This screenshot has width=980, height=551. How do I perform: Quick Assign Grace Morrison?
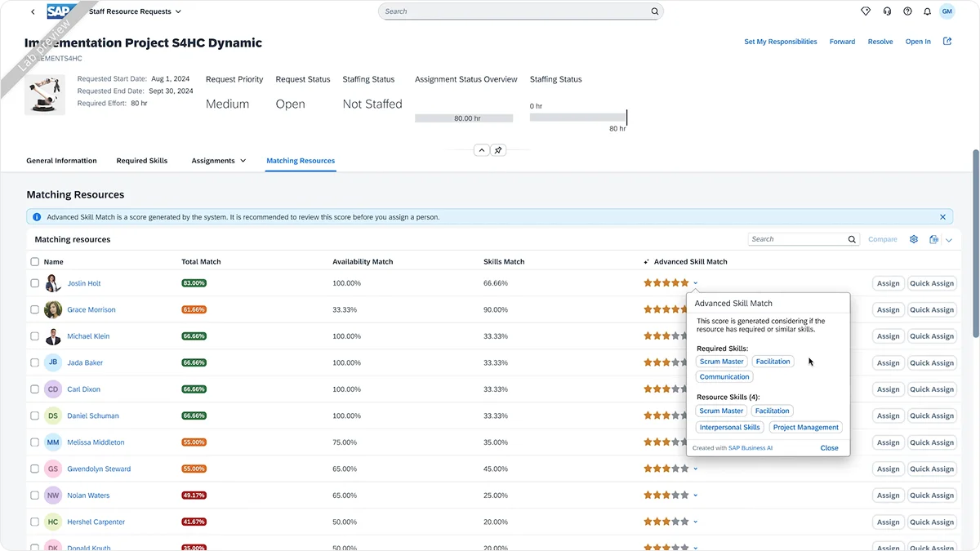click(x=932, y=310)
